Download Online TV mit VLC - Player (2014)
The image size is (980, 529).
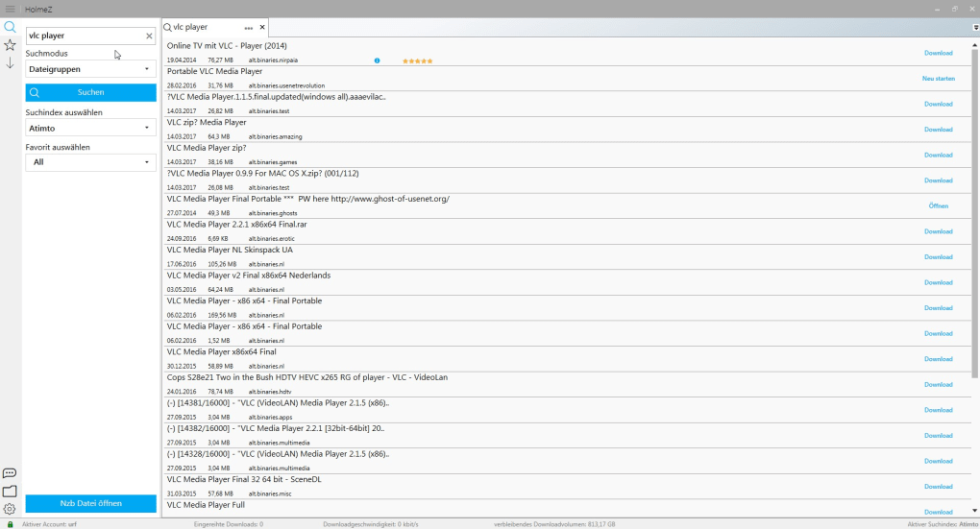pos(938,53)
